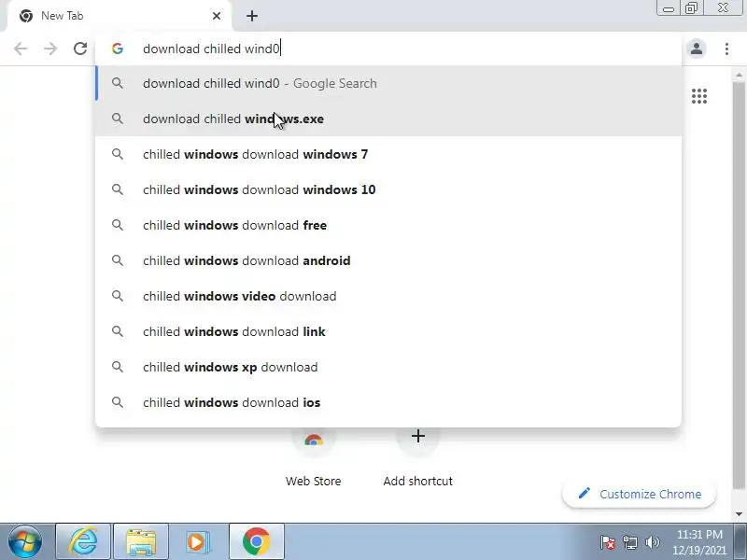Click search icon beside 'download free' suggestion
This screenshot has height=560, width=747.
pyautogui.click(x=118, y=225)
